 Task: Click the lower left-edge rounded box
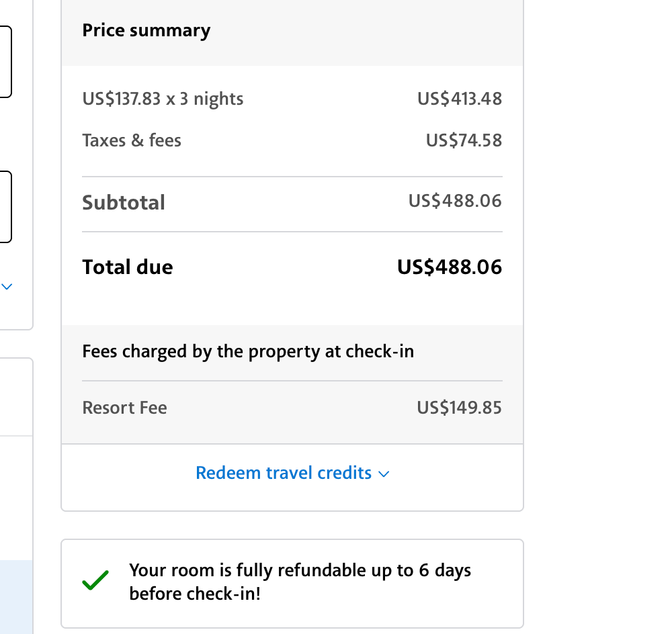tap(3, 206)
